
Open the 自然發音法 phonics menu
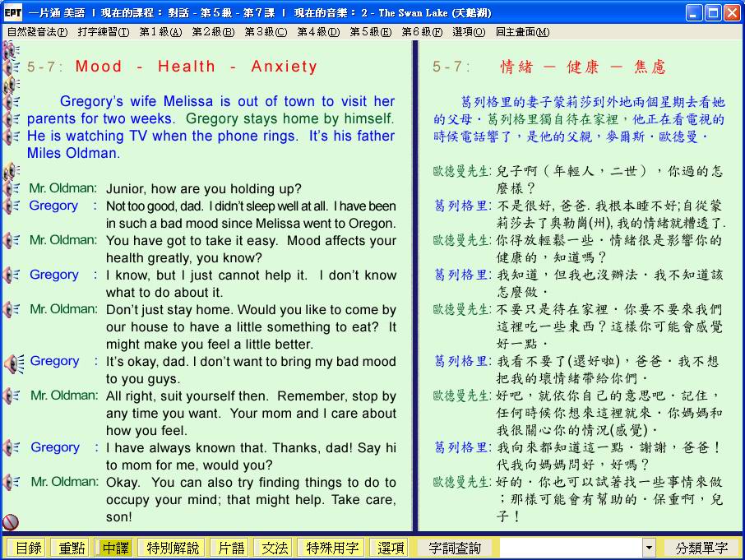(37, 32)
